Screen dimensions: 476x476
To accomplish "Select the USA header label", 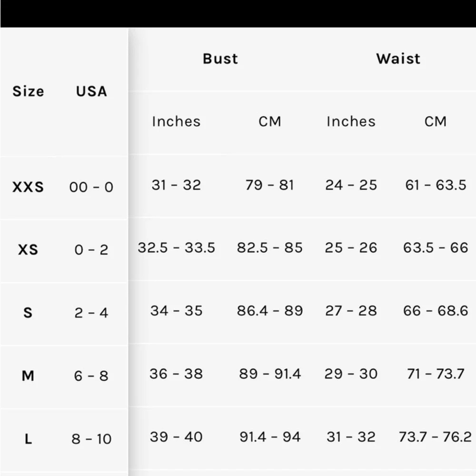I will tap(92, 91).
